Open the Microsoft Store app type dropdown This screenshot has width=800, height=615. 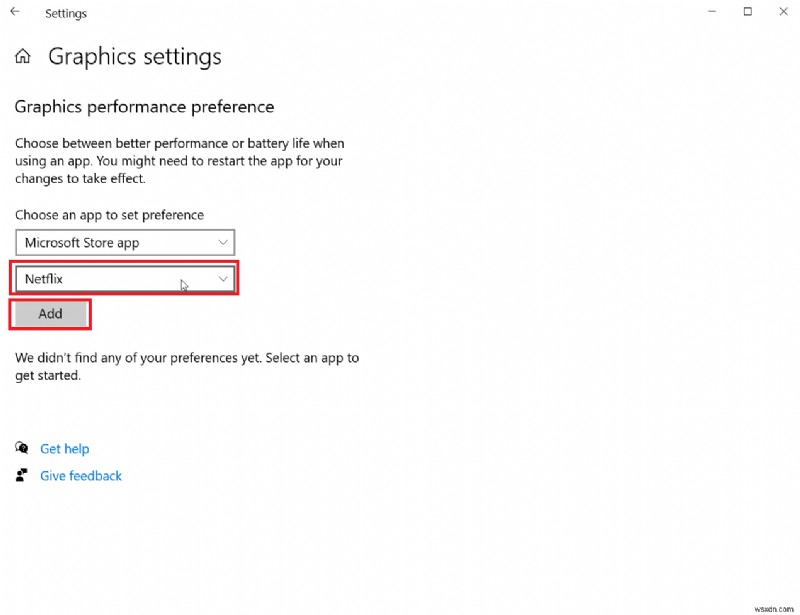(124, 242)
